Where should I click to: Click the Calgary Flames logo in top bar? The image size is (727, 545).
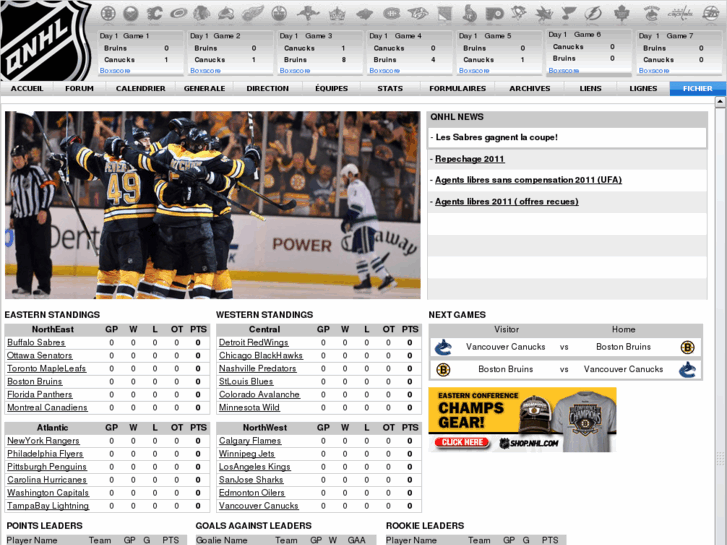(154, 13)
